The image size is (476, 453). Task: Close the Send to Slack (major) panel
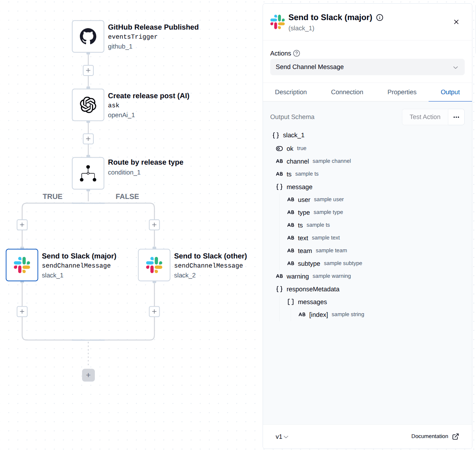pos(456,22)
